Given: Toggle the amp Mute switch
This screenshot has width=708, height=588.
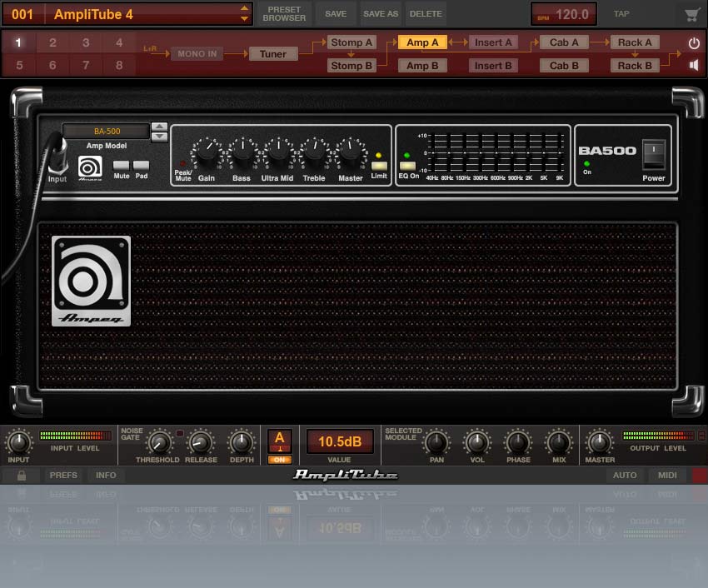Looking at the screenshot, I should (121, 165).
